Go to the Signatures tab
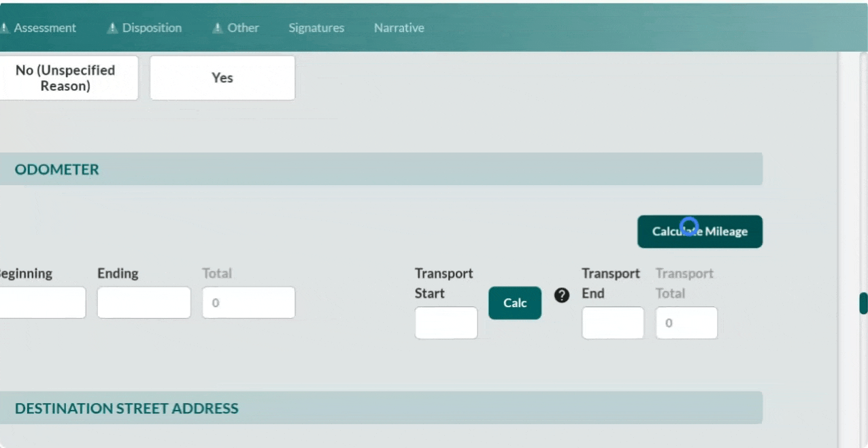Screen dimensions: 868x448 pyautogui.click(x=316, y=28)
